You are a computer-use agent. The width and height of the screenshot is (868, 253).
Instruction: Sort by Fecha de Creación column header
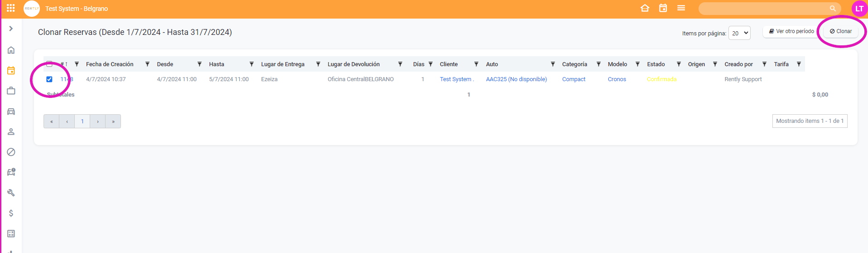point(110,64)
